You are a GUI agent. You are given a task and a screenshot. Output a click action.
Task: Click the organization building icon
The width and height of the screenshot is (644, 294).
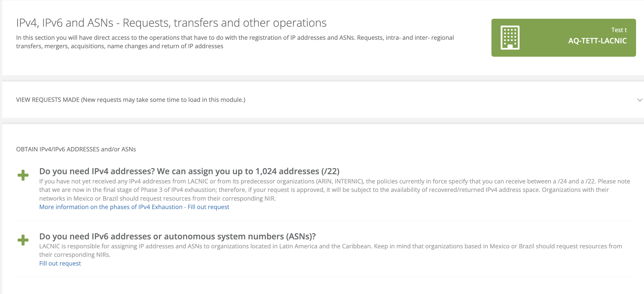(x=510, y=37)
